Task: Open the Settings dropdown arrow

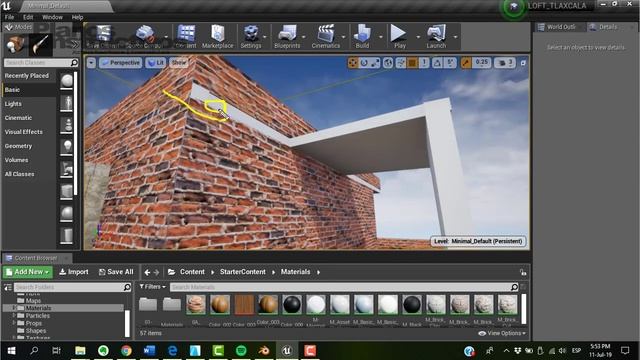Action: 264,37
